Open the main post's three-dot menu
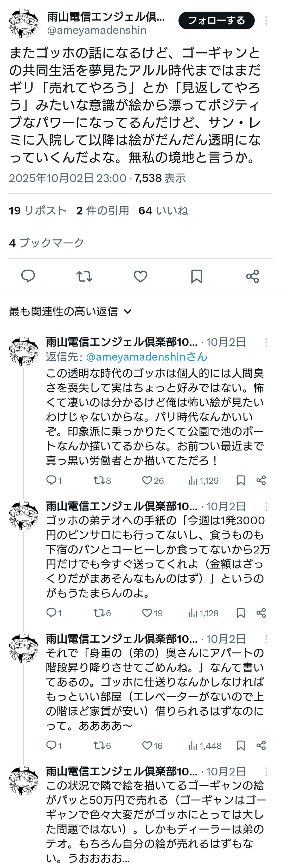Image resolution: width=281 pixels, height=868 pixels. point(266,21)
